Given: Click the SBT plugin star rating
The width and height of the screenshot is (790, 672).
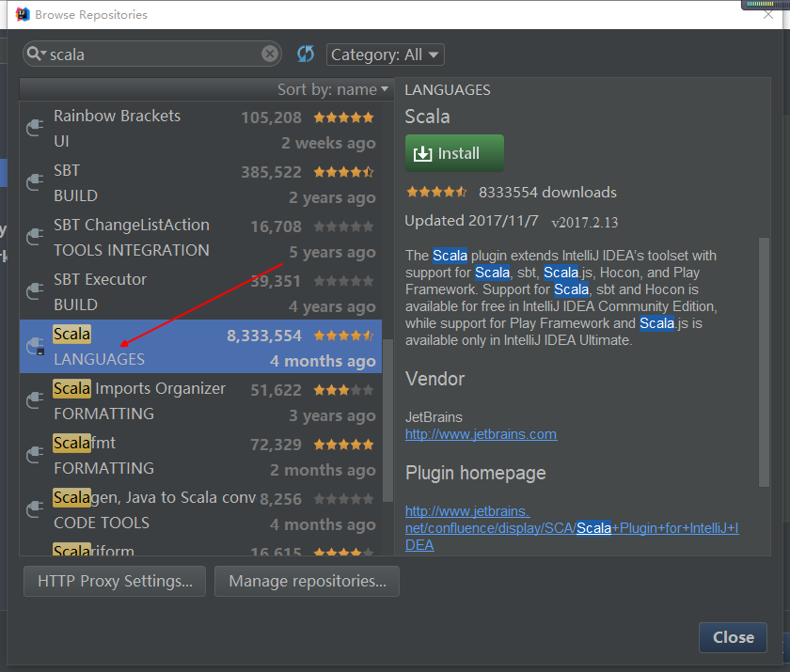Looking at the screenshot, I should [343, 172].
